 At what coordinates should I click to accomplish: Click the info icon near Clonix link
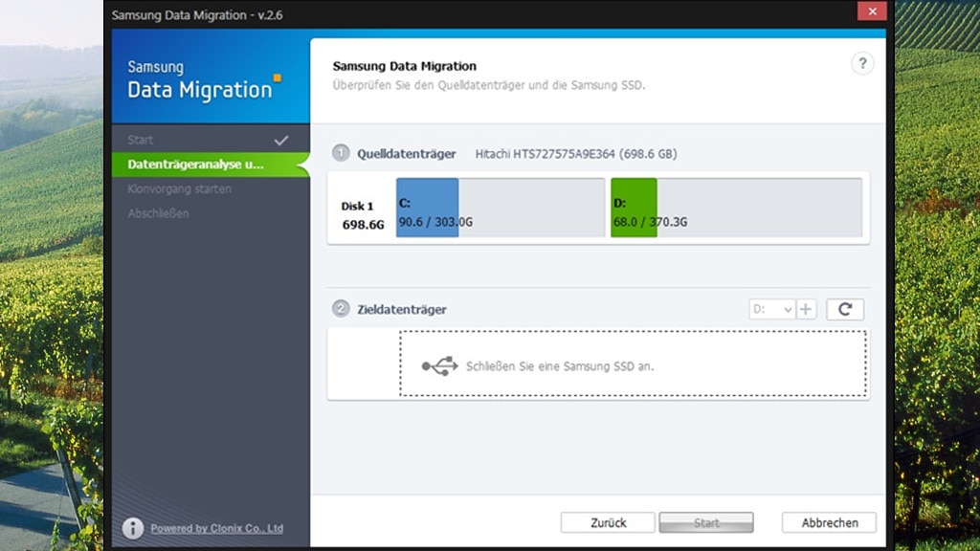[132, 528]
